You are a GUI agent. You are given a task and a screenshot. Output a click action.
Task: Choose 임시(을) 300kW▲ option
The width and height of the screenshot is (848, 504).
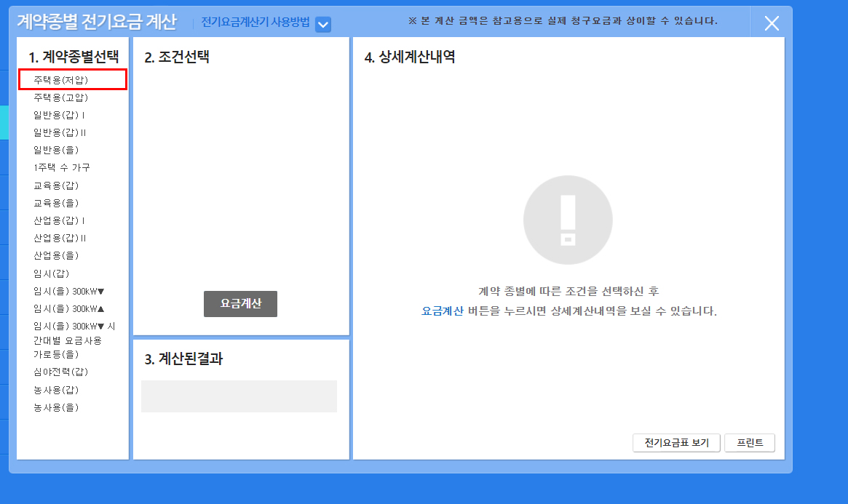68,308
